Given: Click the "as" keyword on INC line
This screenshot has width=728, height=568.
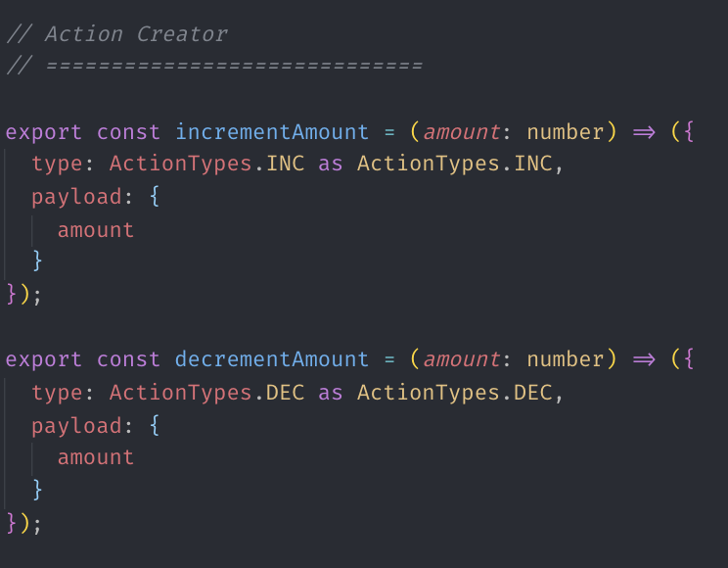Looking at the screenshot, I should (x=330, y=165).
